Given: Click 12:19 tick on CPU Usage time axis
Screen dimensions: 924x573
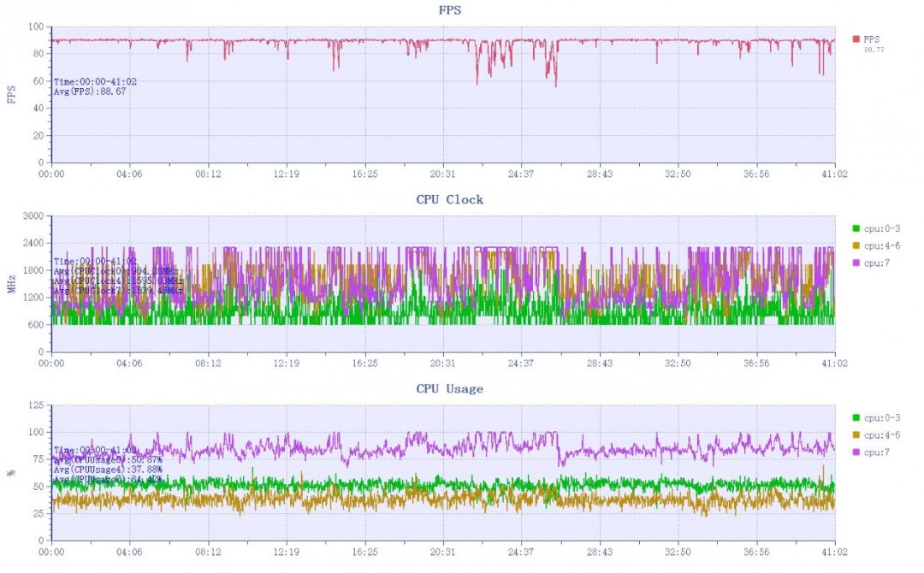Looking at the screenshot, I should (x=286, y=552).
